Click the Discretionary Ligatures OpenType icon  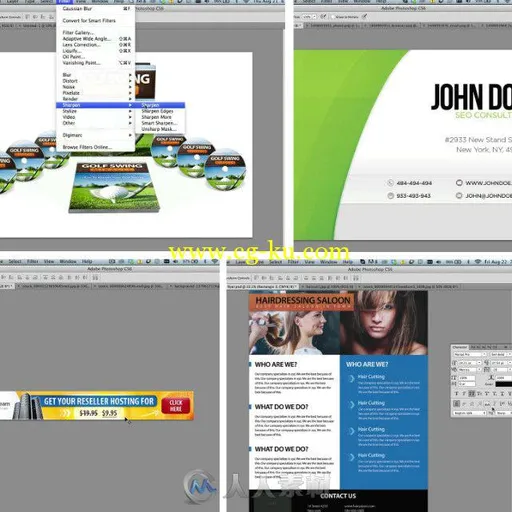point(472,403)
